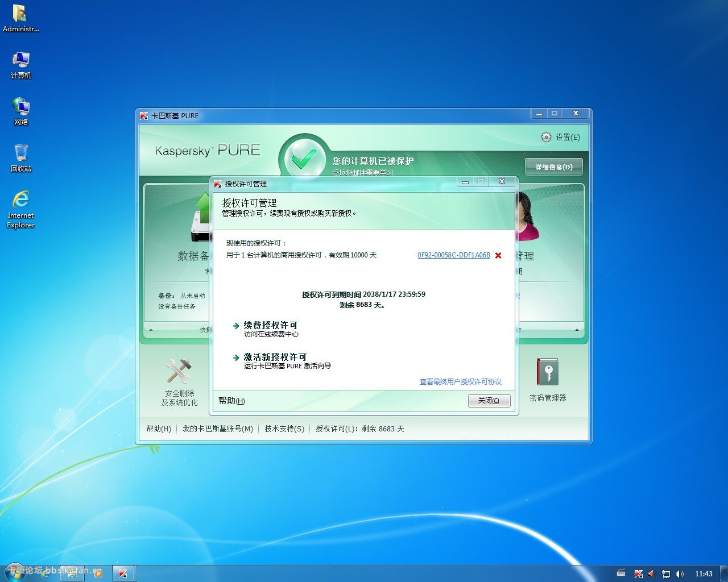Click the expiry text 2038/1/17 23:59:59
The height and width of the screenshot is (582, 728).
click(x=394, y=294)
